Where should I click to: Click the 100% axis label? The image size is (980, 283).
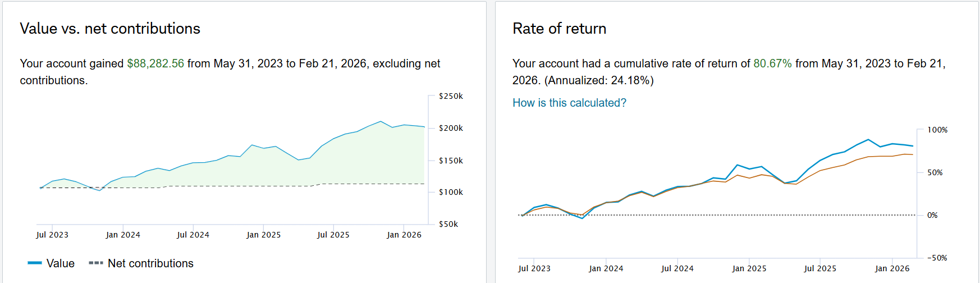(937, 130)
